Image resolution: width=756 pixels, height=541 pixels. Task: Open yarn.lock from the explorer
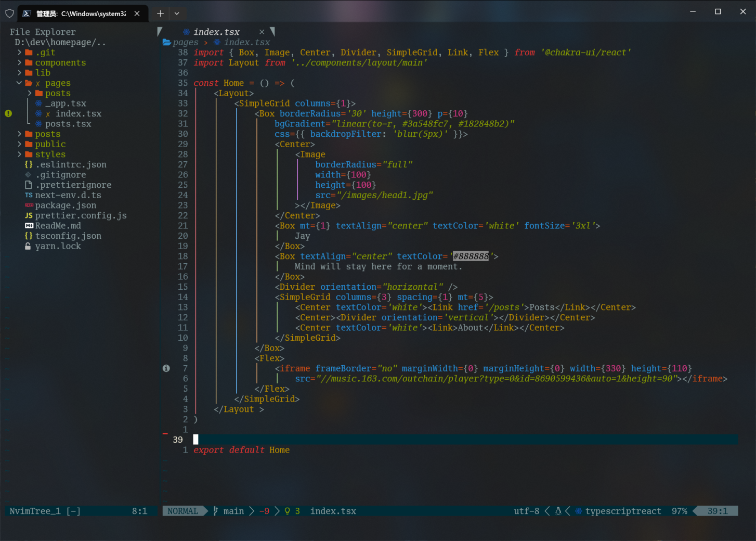[58, 246]
